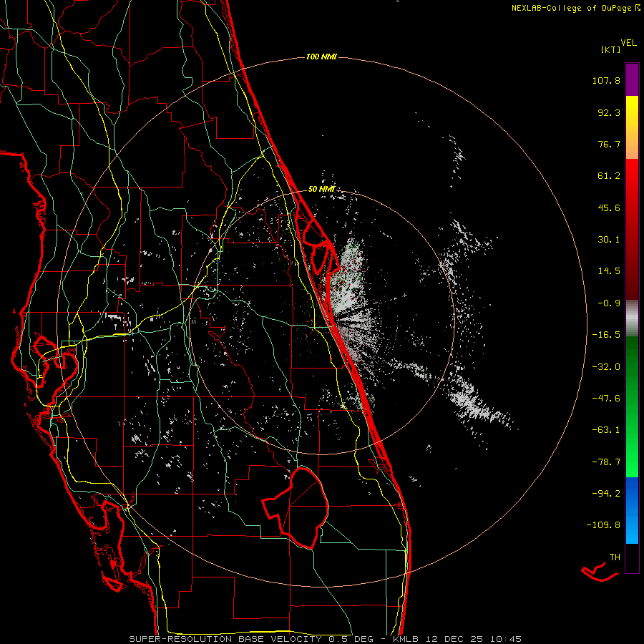Click the 61.2 velocity scale value

[609, 176]
